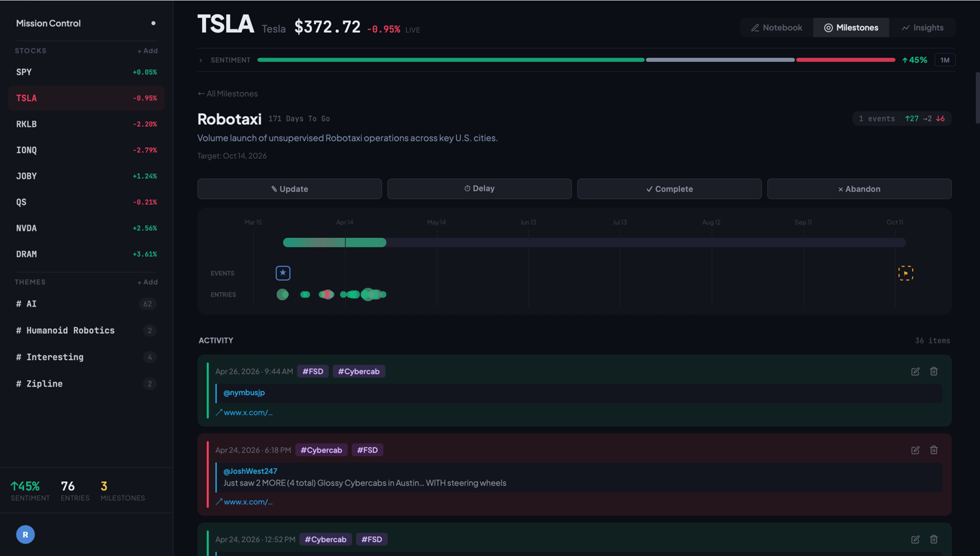
Task: Click the Delay milestone button
Action: pyautogui.click(x=479, y=189)
